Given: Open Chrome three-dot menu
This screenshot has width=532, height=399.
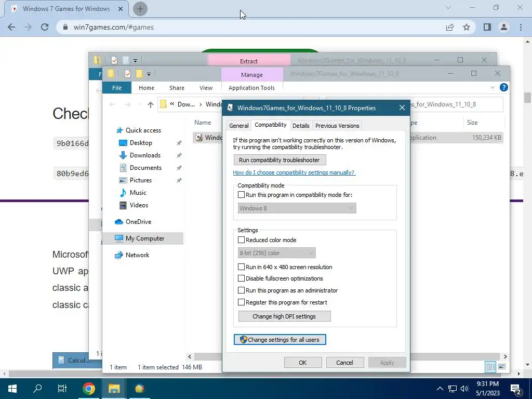Looking at the screenshot, I should pyautogui.click(x=521, y=27).
